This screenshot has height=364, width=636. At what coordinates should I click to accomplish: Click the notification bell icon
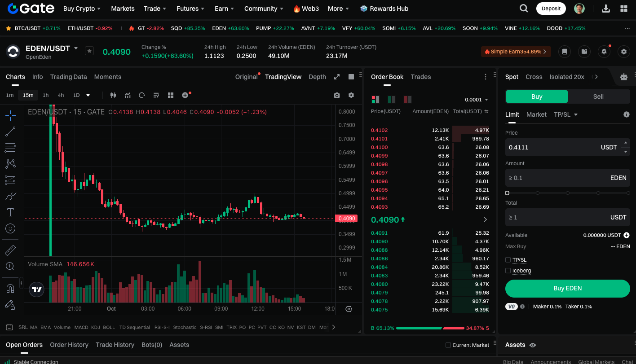604,52
